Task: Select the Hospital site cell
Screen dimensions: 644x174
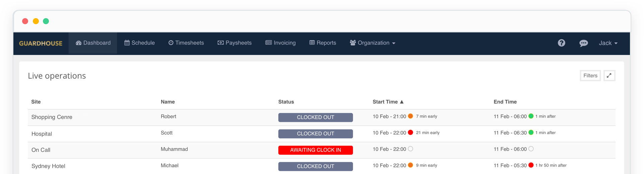Action: pyautogui.click(x=42, y=134)
